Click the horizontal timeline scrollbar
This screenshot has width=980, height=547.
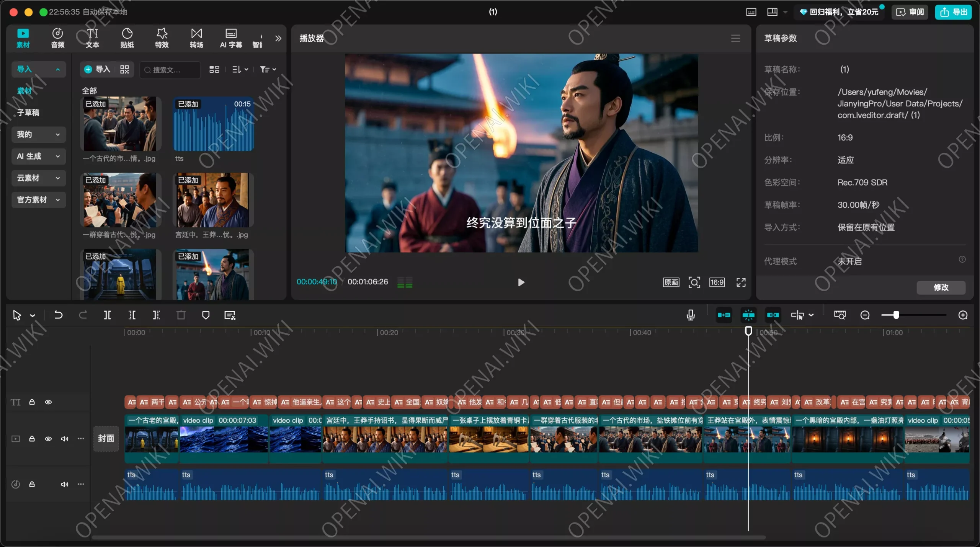pyautogui.click(x=429, y=537)
